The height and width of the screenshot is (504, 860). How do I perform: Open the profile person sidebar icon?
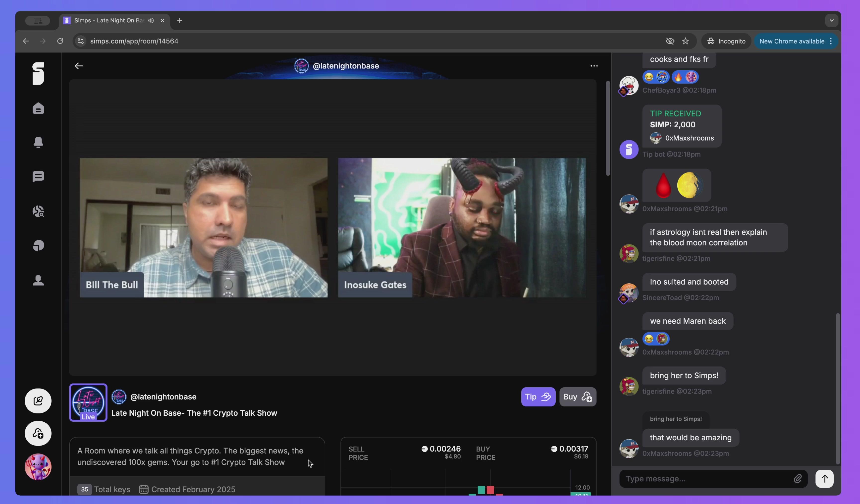click(38, 280)
